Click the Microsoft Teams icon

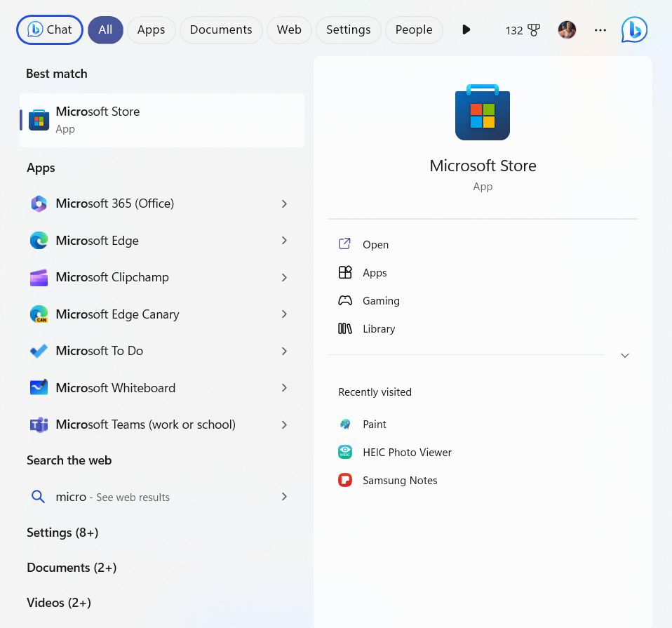(39, 425)
